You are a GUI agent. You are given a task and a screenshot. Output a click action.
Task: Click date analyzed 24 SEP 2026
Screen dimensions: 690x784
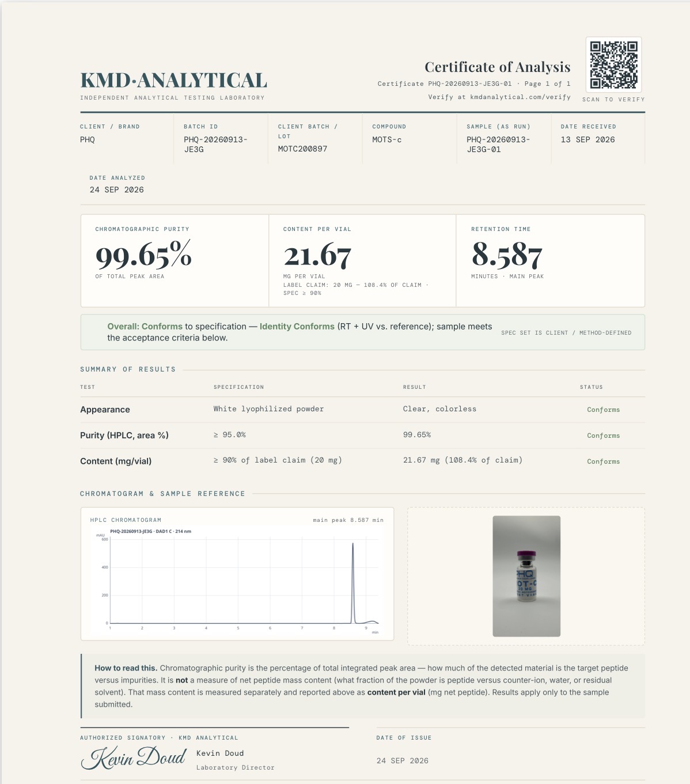(x=116, y=190)
